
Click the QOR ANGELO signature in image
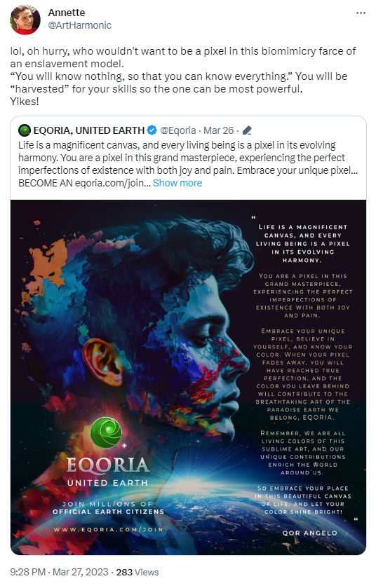(x=310, y=533)
